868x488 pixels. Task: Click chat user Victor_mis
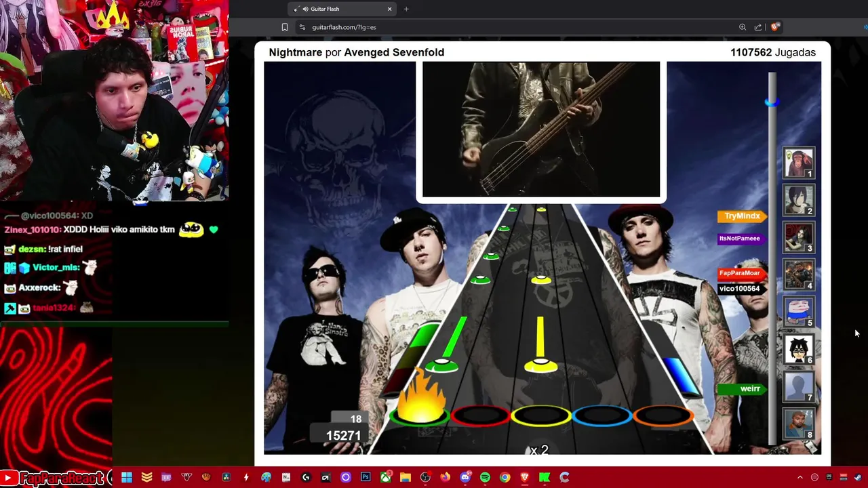(56, 268)
